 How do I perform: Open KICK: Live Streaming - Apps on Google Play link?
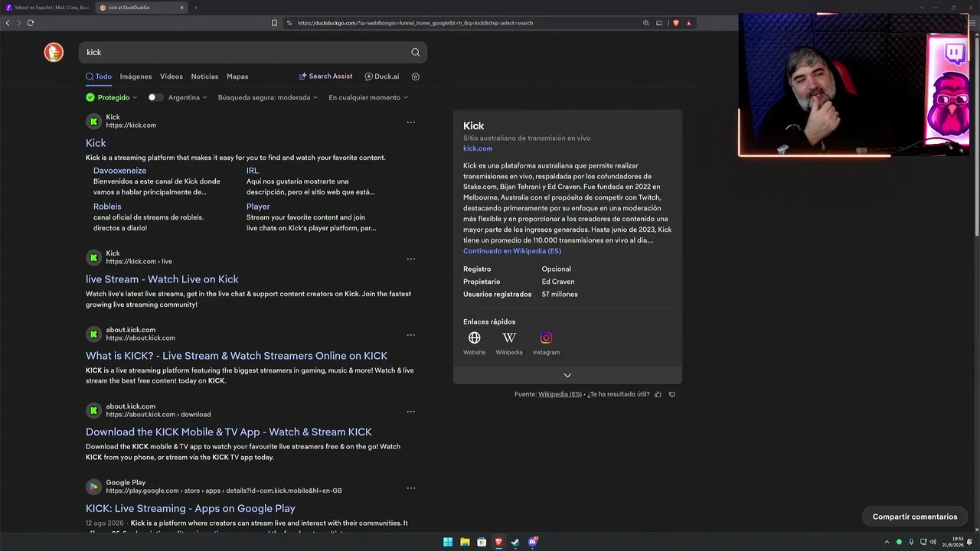click(x=191, y=509)
